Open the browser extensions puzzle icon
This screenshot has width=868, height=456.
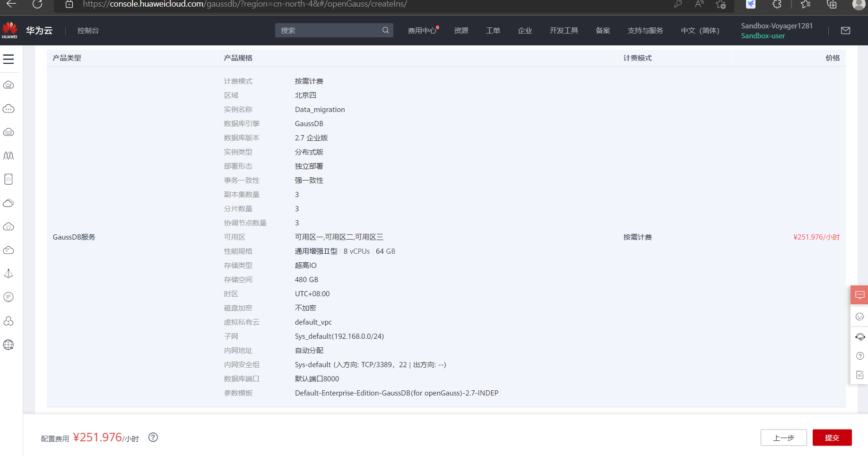(777, 4)
